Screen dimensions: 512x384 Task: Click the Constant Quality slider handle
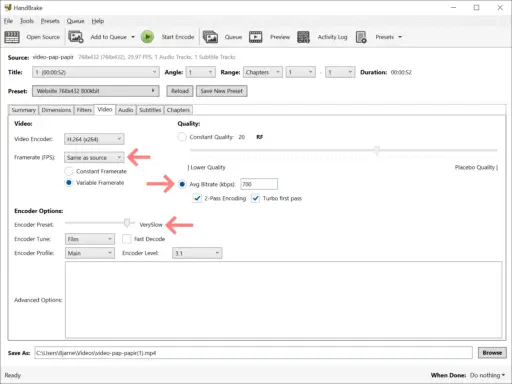pos(377,150)
